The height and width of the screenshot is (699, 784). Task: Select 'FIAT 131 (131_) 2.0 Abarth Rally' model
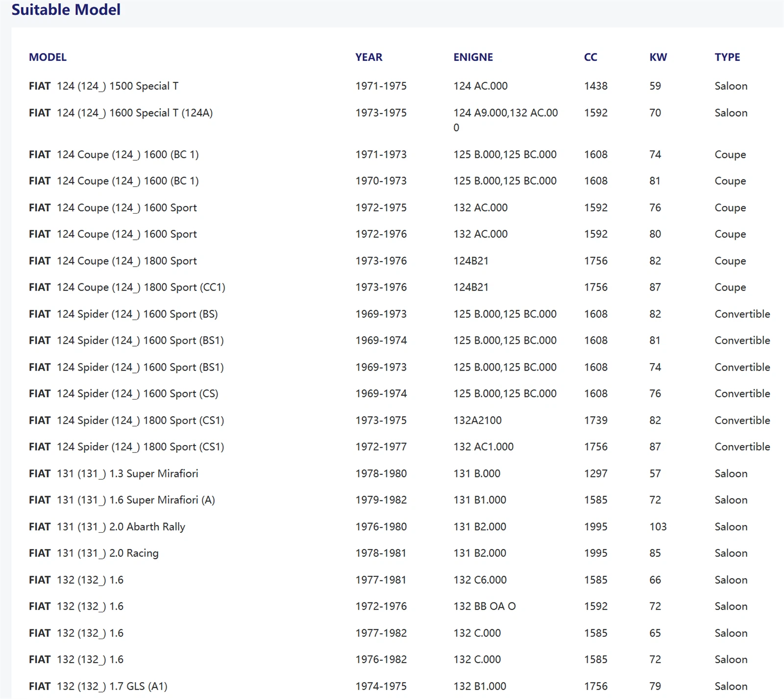click(107, 526)
